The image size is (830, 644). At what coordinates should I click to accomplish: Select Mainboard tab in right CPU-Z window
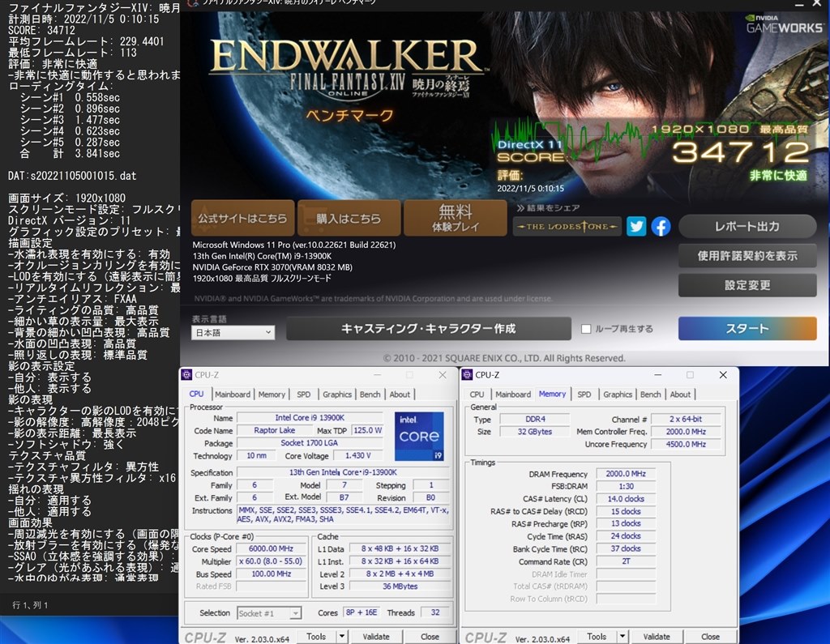[513, 395]
